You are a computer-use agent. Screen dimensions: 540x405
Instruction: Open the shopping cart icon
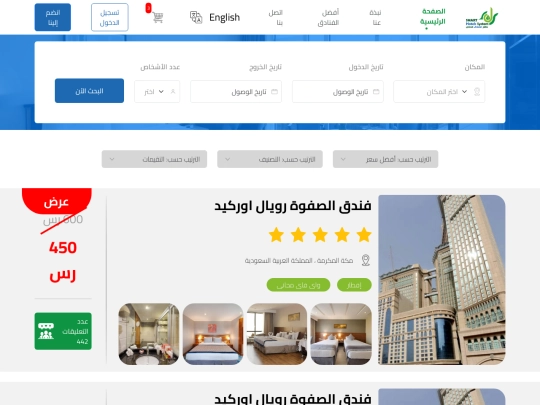[157, 17]
